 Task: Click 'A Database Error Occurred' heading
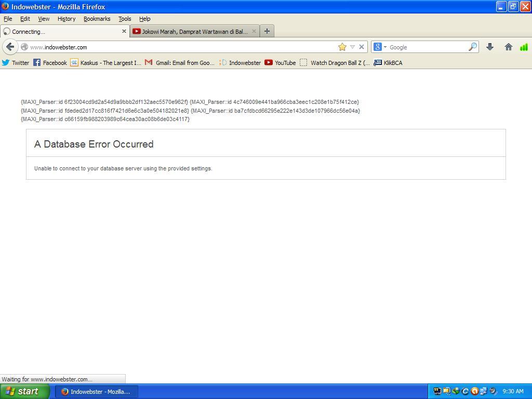click(94, 144)
